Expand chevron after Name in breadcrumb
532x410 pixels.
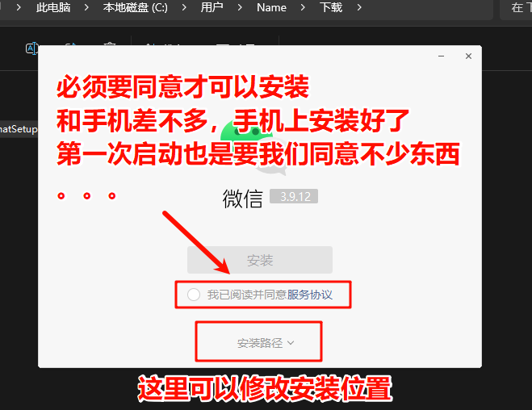303,7
